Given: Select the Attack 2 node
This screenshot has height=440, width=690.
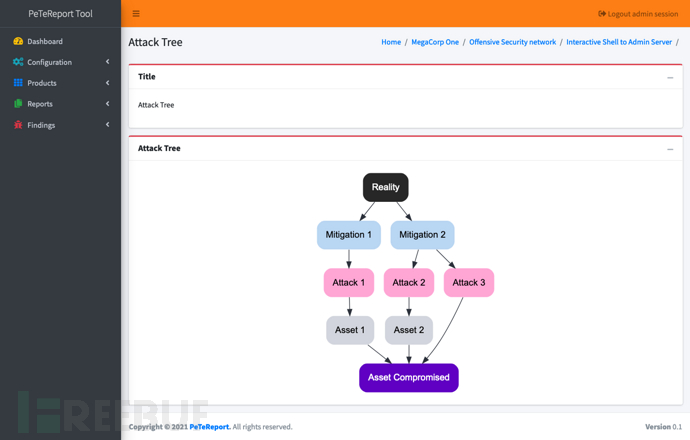Looking at the screenshot, I should click(x=409, y=282).
